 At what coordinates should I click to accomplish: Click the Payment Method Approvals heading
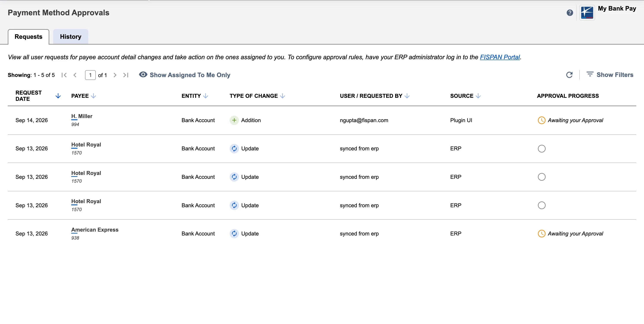pos(59,13)
